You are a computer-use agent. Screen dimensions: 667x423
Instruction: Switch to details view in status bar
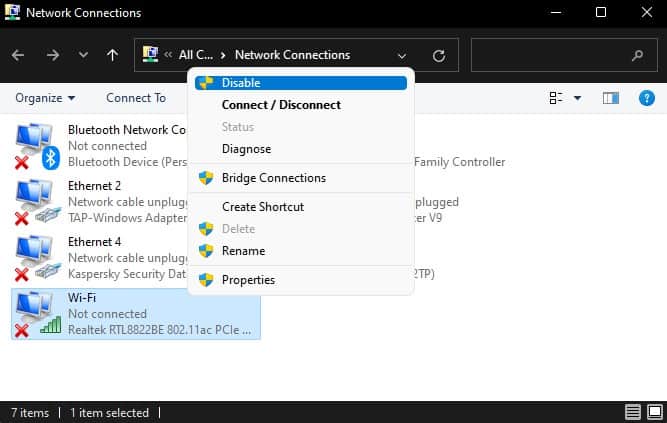click(633, 412)
